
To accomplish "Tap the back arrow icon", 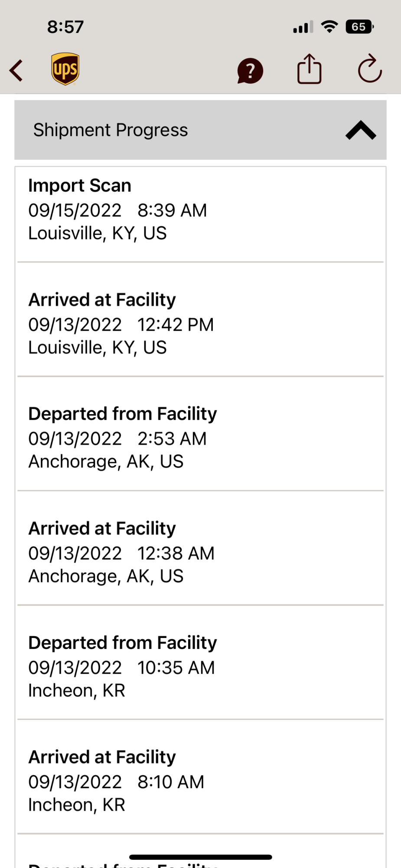I will tap(16, 70).
